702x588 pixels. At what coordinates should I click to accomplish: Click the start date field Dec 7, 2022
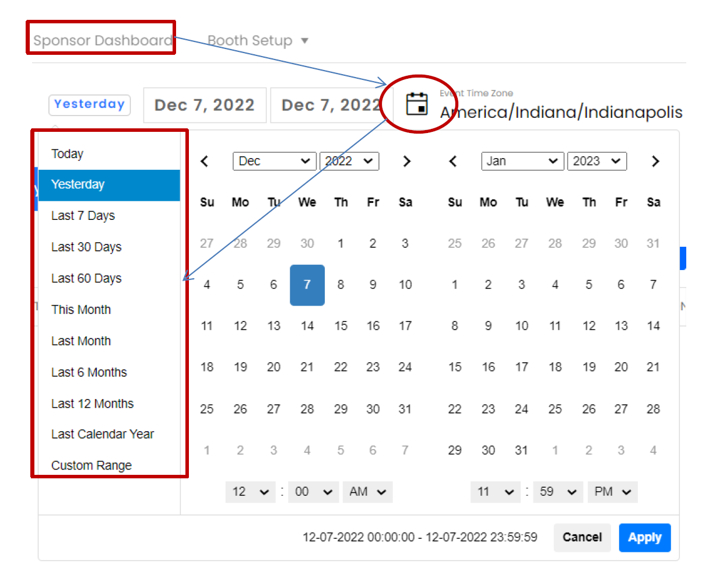pyautogui.click(x=205, y=105)
